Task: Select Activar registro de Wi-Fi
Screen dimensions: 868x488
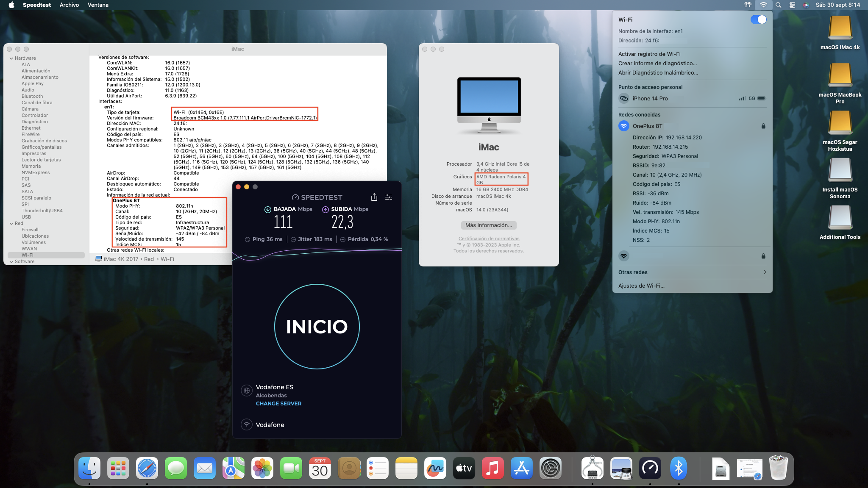Action: (649, 54)
